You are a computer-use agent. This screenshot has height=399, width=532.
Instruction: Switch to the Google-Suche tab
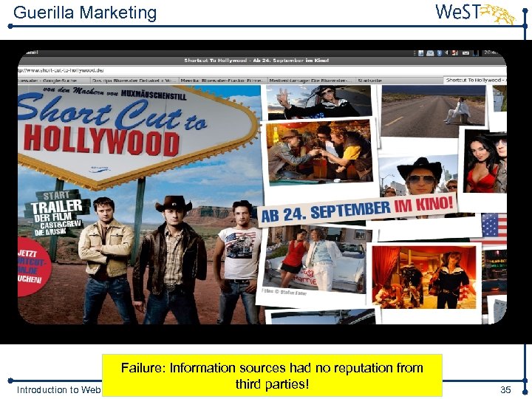click(x=54, y=81)
